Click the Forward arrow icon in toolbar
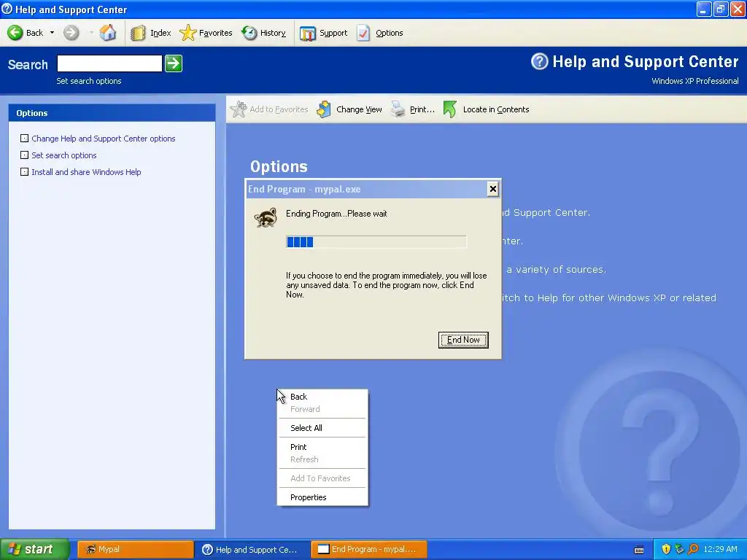 (x=71, y=32)
